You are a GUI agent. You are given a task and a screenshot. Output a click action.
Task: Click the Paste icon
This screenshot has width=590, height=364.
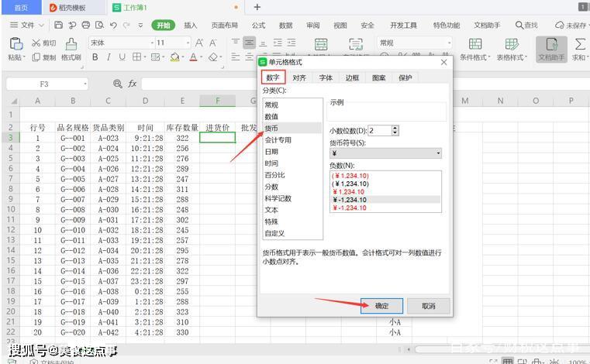click(x=16, y=44)
